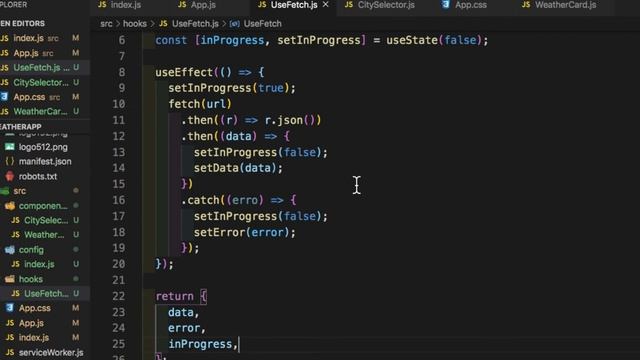This screenshot has width=640, height=360.
Task: Click the src folder icon
Action: tap(5, 191)
